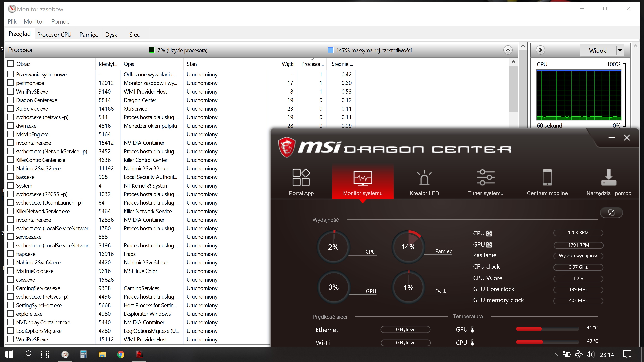Check the dwm.exe checkbox
This screenshot has width=644, height=362.
point(10,125)
